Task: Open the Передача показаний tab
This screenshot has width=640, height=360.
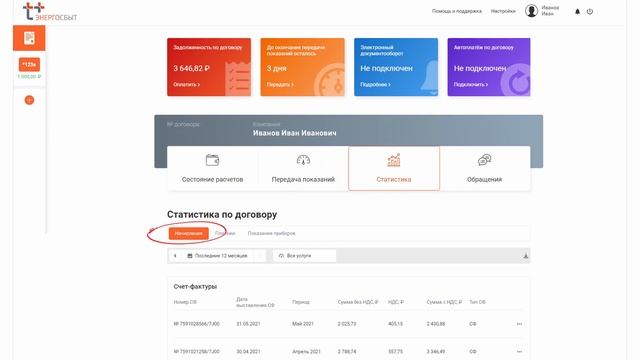Action: pyautogui.click(x=303, y=168)
